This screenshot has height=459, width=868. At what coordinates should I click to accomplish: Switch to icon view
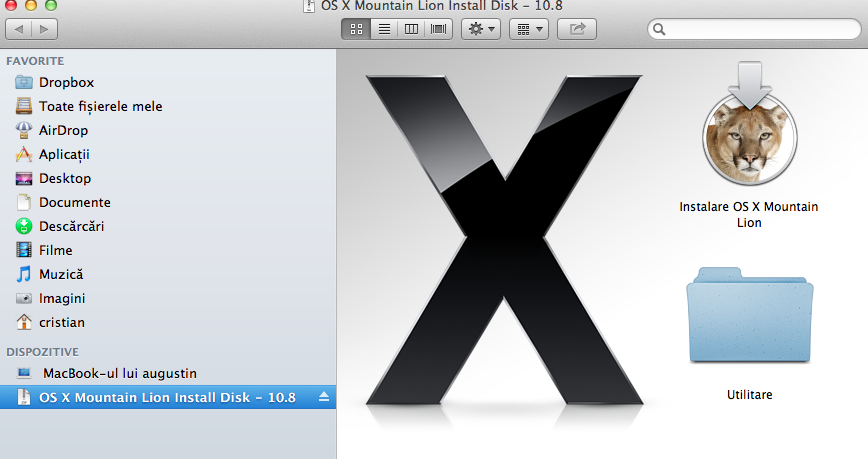[x=356, y=29]
